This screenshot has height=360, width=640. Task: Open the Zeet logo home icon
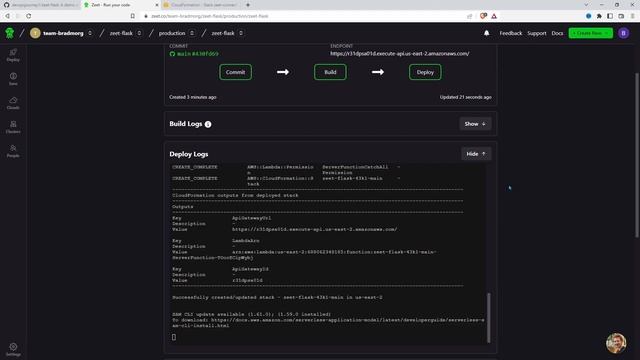(9, 33)
